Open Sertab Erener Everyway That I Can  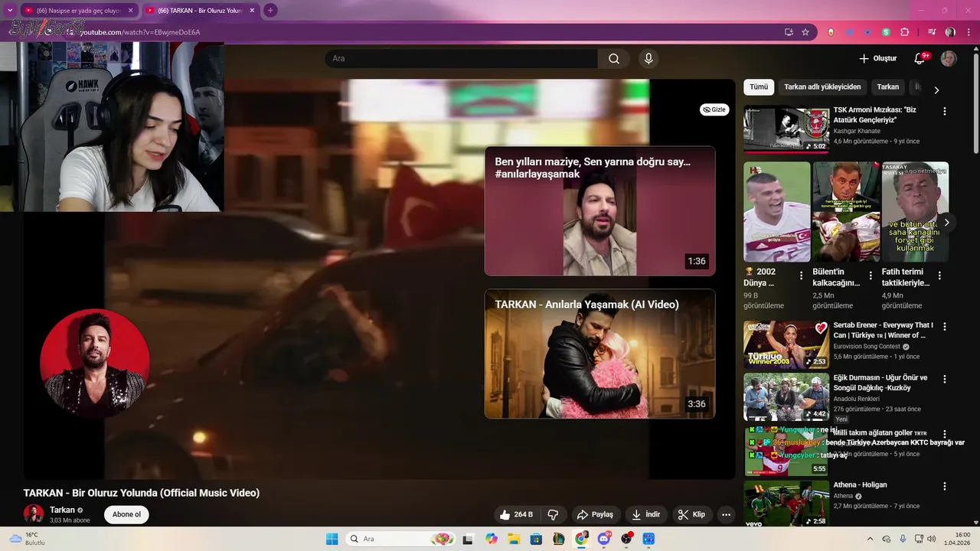pyautogui.click(x=883, y=330)
